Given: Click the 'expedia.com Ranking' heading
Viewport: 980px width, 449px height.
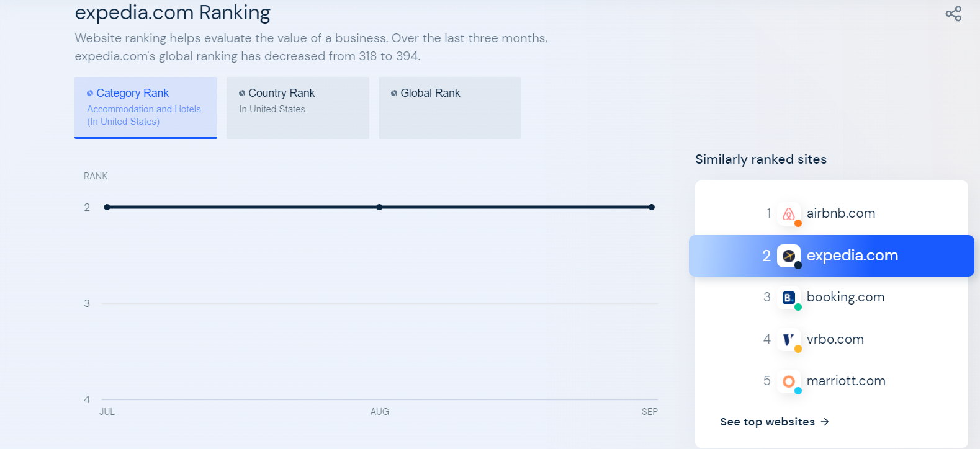Looking at the screenshot, I should tap(173, 12).
